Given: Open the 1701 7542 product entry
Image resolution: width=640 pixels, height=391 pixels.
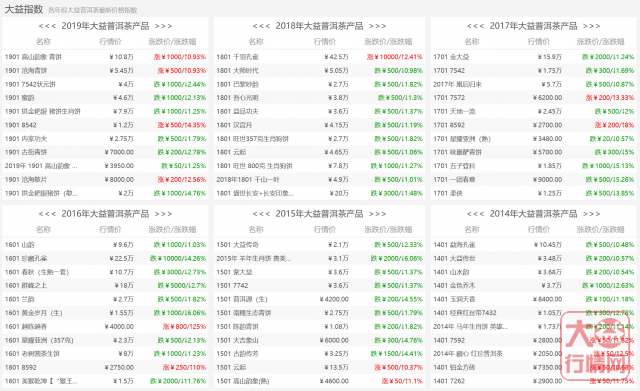Looking at the screenshot, I should pos(449,71).
